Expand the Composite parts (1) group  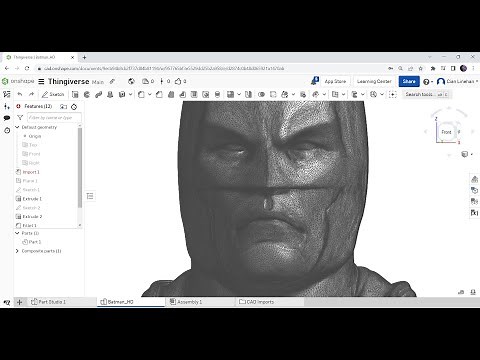click(17, 251)
